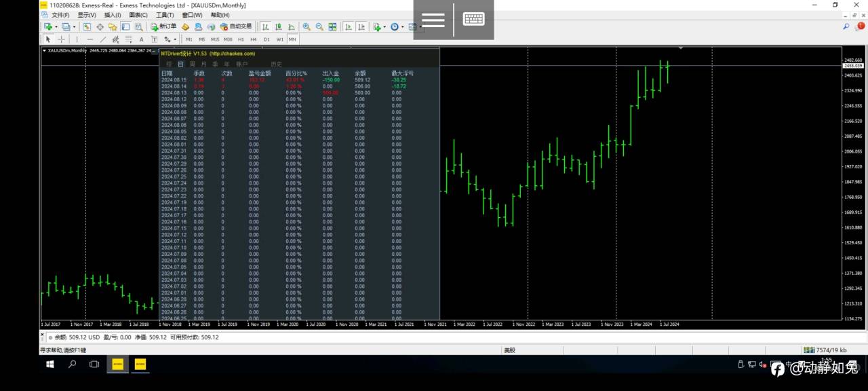Screen dimensions: 868x391
Task: Open Windows Task View
Action: [x=94, y=365]
